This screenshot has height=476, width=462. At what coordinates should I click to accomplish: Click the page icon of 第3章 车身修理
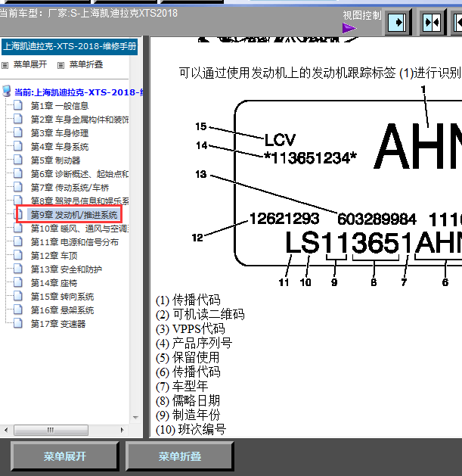tap(18, 132)
